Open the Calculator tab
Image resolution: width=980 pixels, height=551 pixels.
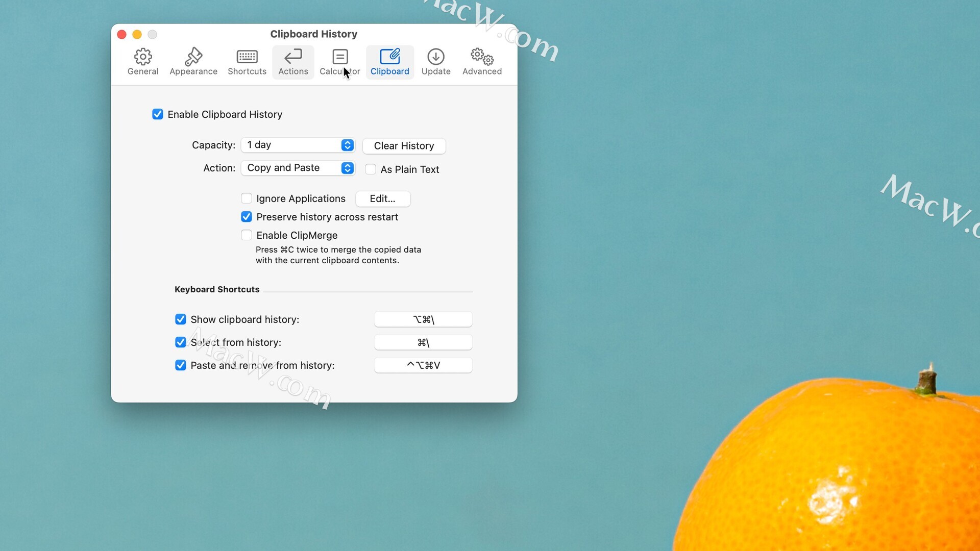pyautogui.click(x=340, y=62)
